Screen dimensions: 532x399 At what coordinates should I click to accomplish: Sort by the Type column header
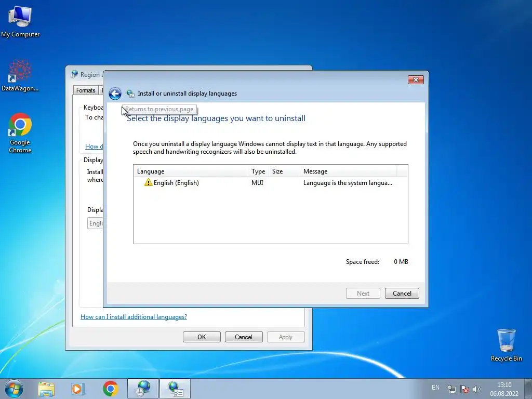tap(258, 171)
